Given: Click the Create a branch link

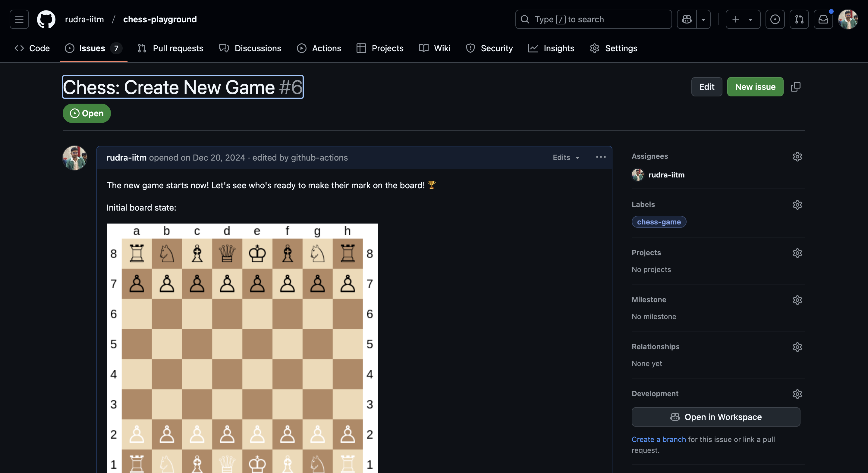Looking at the screenshot, I should click(659, 439).
